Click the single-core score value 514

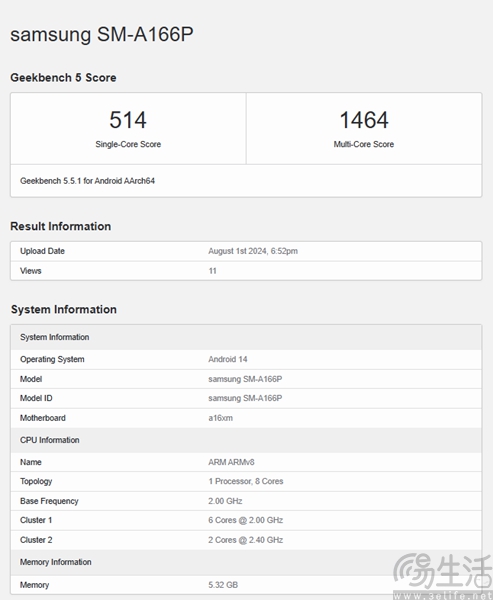point(128,120)
